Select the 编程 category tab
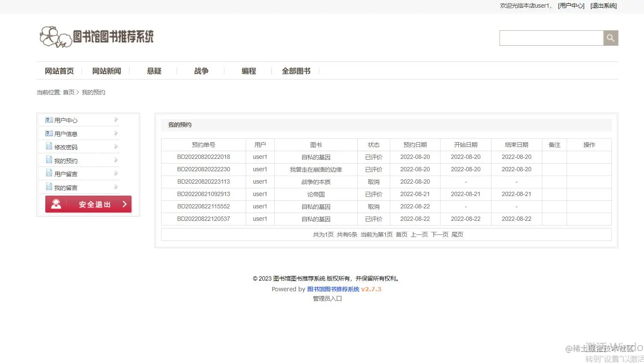 click(249, 71)
